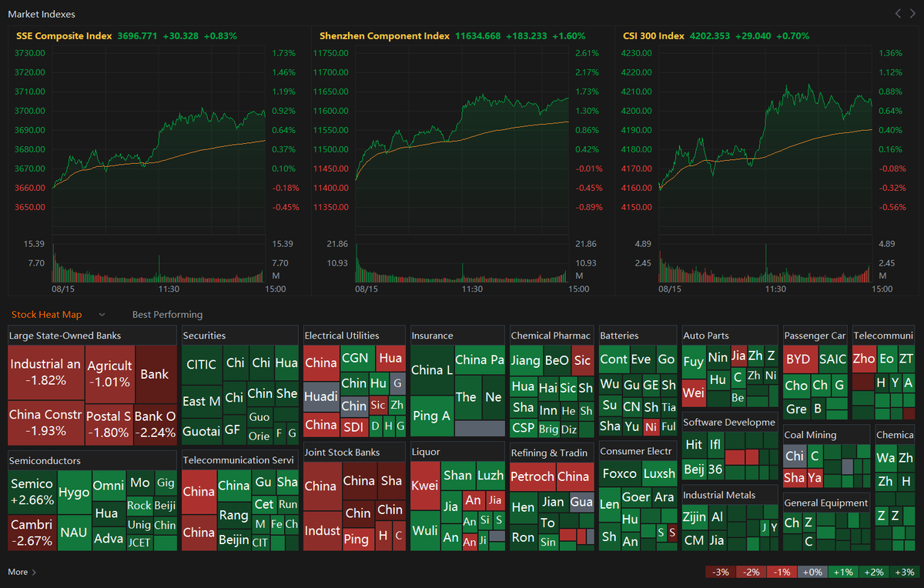This screenshot has height=588, width=924.
Task: Open the Batteries sector header
Action: [638, 336]
